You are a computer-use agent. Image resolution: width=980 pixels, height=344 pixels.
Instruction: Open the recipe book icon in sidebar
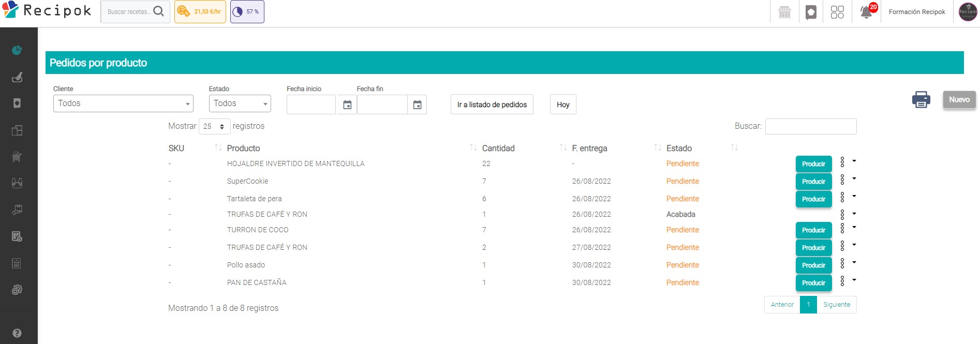17,103
